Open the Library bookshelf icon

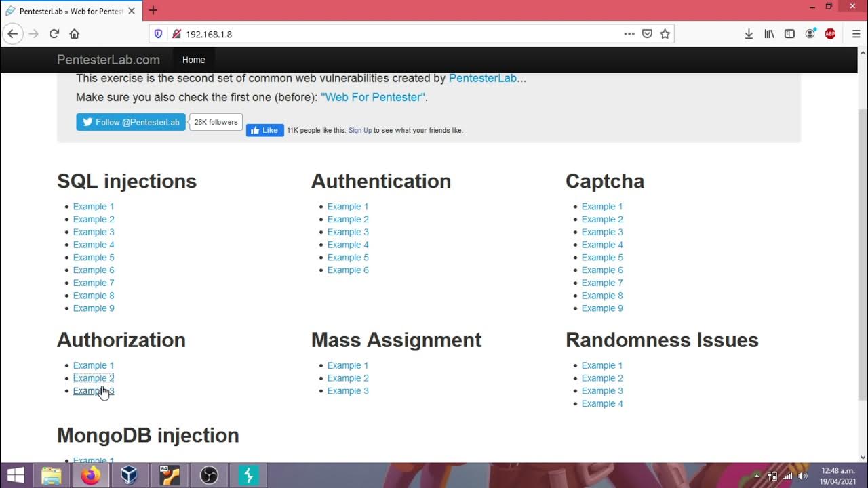[769, 34]
